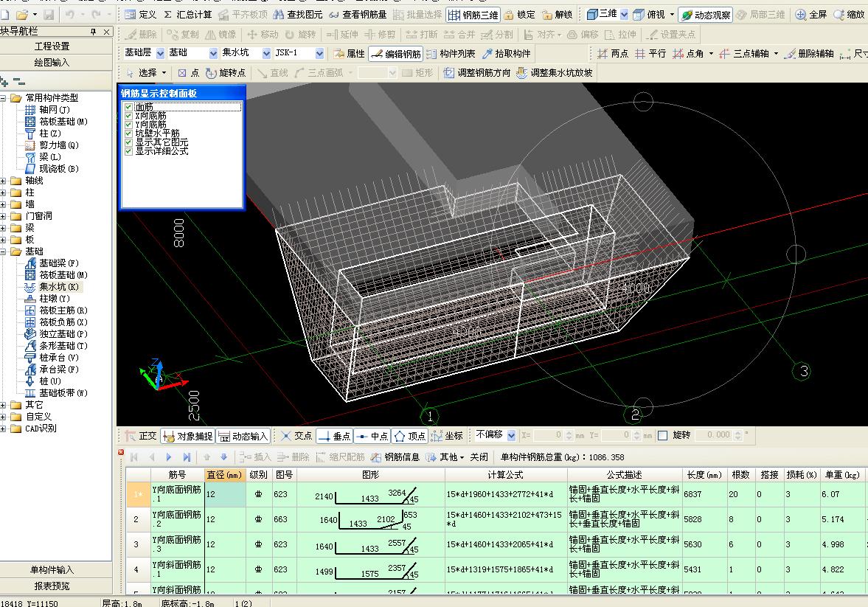Open 三维 view dropdown
The height and width of the screenshot is (607, 868).
click(x=625, y=15)
